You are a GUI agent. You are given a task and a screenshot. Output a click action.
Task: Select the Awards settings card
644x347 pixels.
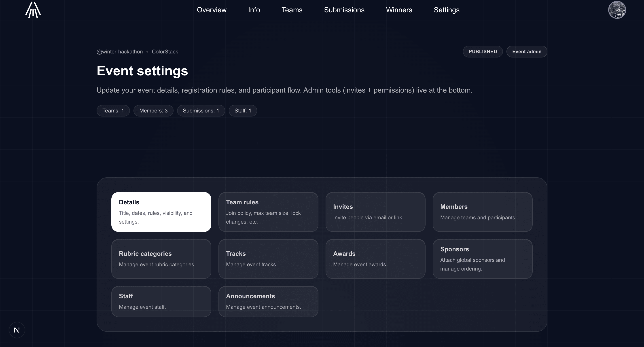(375, 259)
